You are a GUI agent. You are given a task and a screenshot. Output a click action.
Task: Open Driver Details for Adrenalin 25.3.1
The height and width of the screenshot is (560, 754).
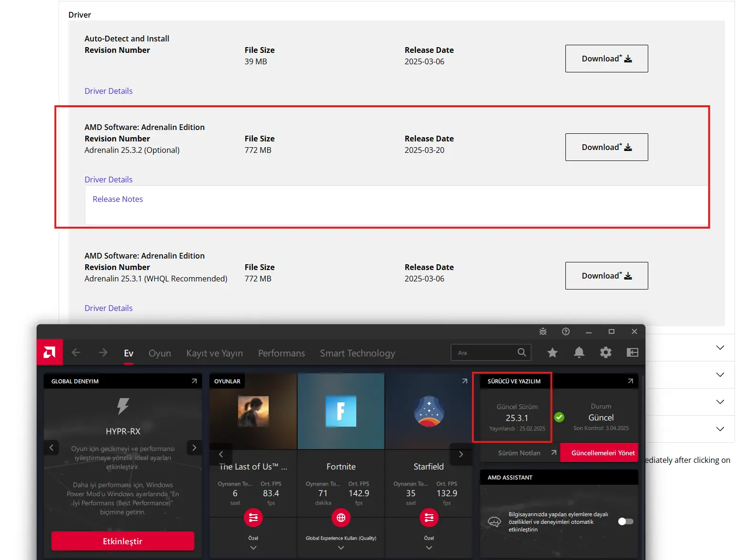coord(109,308)
